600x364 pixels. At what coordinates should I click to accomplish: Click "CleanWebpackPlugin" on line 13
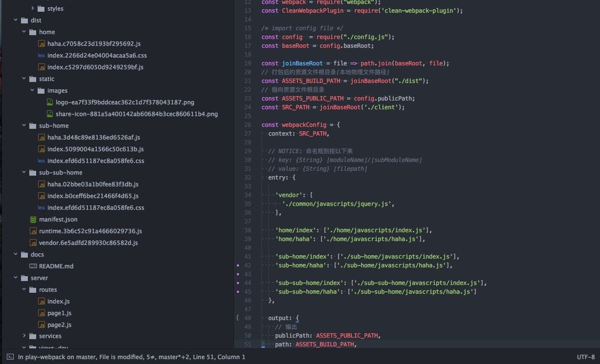(313, 10)
